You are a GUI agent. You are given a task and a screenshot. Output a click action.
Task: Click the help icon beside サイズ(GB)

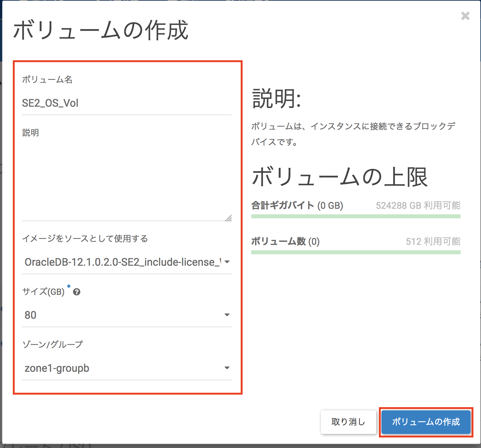coord(77,292)
